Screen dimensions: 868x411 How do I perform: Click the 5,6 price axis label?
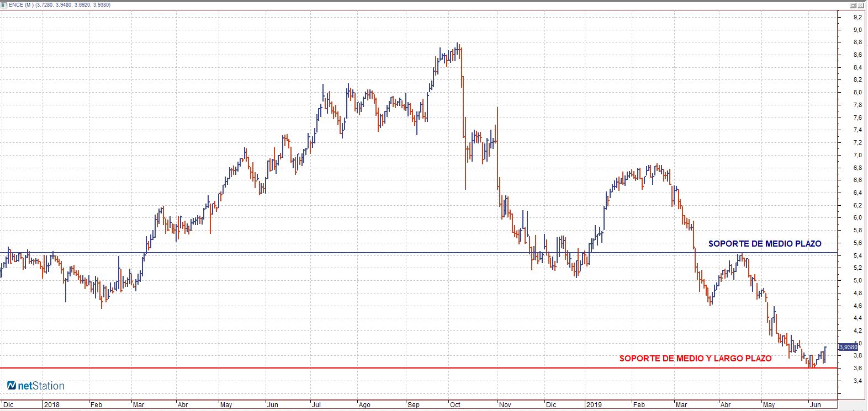[x=858, y=243]
